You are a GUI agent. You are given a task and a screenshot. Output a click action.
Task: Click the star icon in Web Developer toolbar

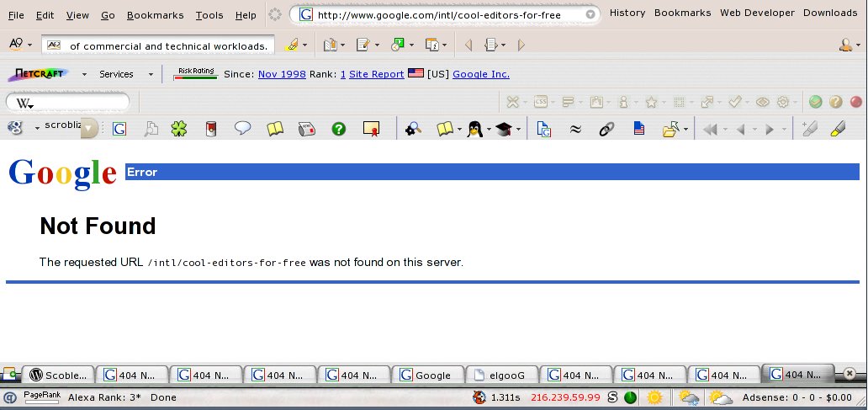tap(651, 102)
